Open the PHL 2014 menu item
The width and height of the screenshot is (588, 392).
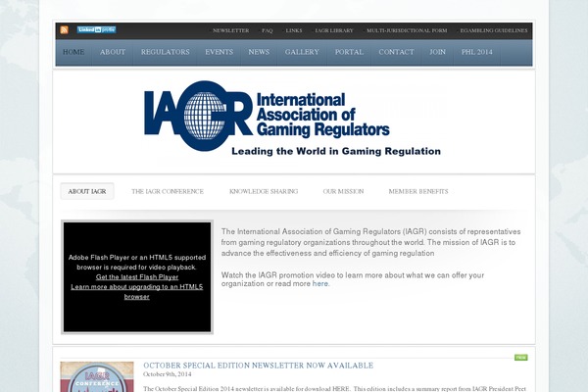(x=477, y=52)
